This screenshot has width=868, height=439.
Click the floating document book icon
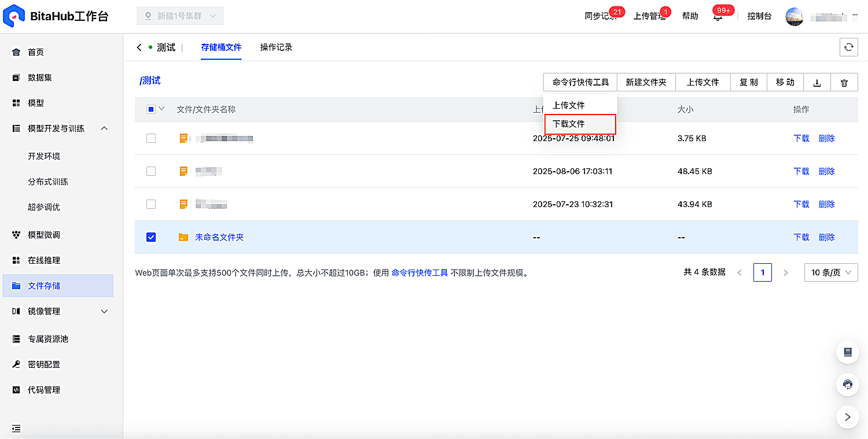(x=848, y=352)
